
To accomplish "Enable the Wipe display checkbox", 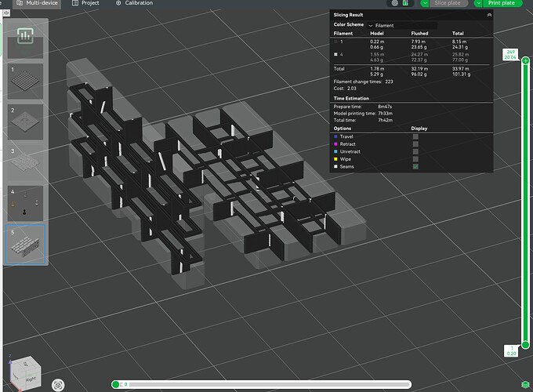I will 415,159.
